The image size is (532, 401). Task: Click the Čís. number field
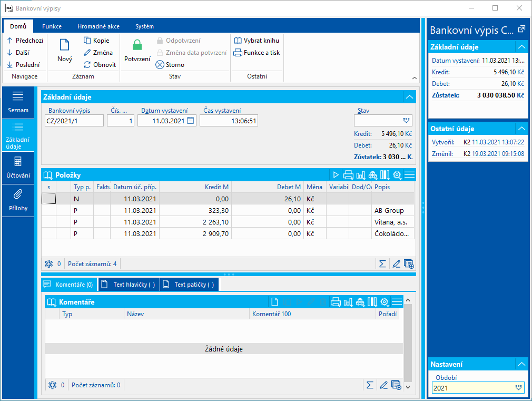tap(121, 121)
